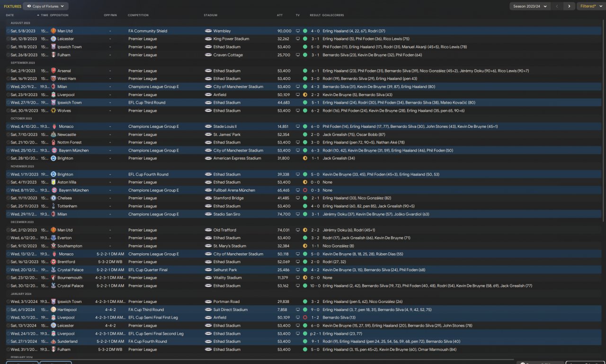Image resolution: width=606 pixels, height=364 pixels.
Task: Click the Chelsea club badge
Action: (53, 198)
